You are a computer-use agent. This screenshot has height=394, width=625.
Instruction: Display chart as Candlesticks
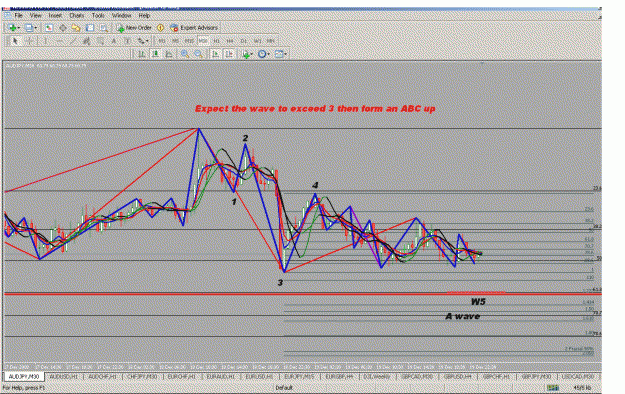(x=155, y=54)
